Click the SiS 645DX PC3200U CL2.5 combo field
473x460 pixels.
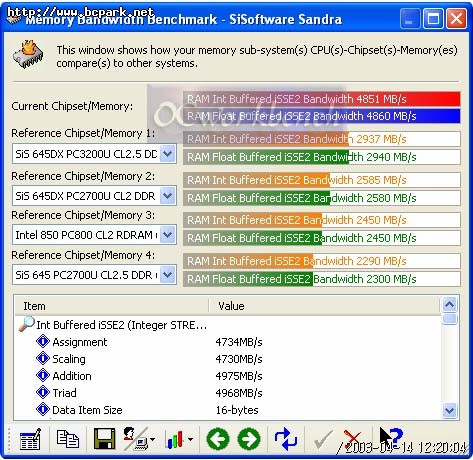(94, 154)
